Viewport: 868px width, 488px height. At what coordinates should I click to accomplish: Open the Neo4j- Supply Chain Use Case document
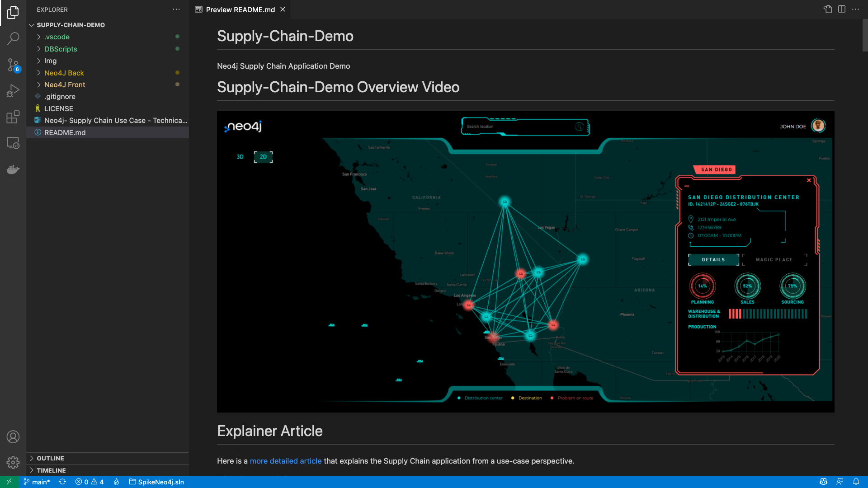108,120
